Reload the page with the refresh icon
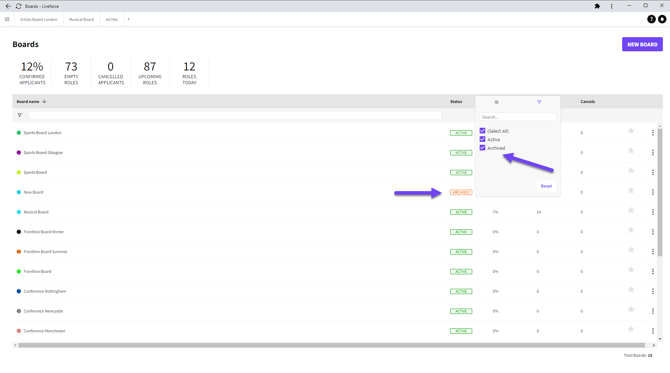 (x=18, y=6)
